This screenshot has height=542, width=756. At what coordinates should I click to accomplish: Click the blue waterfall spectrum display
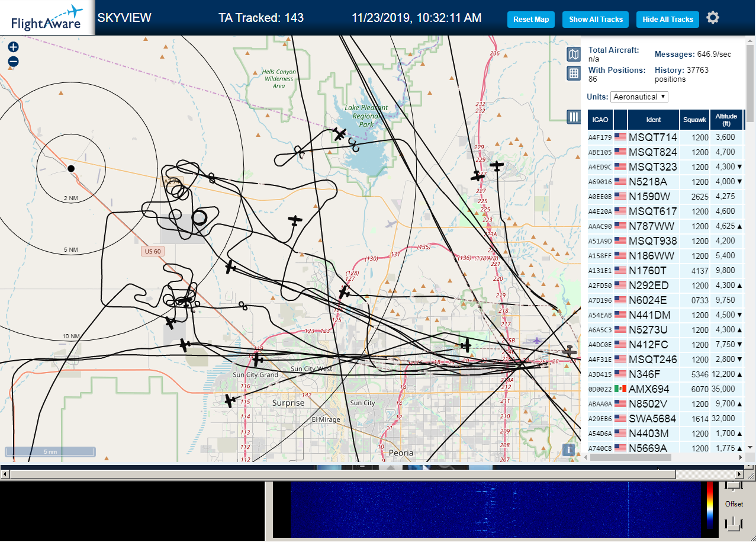pos(495,509)
